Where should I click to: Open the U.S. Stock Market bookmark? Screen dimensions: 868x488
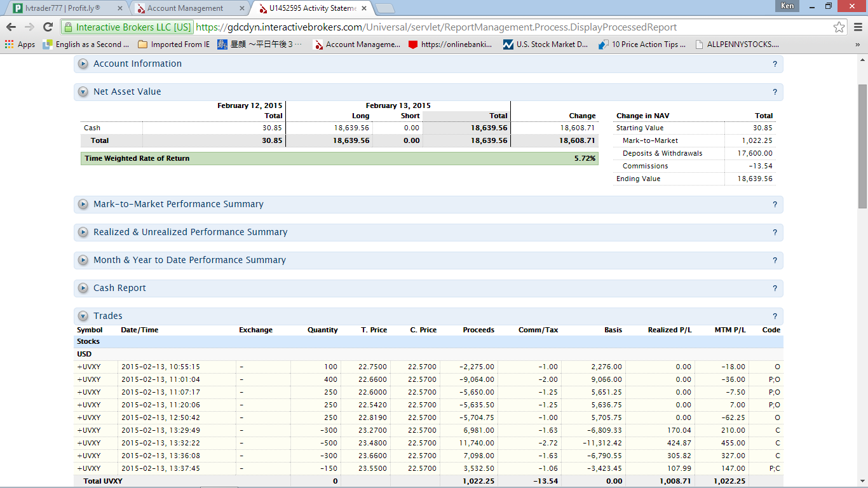tap(545, 44)
